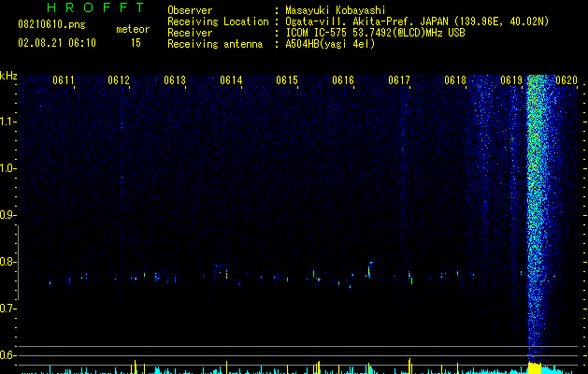Click the 0.9 kHz axis label
This screenshot has height=374, width=588.
[x=7, y=215]
